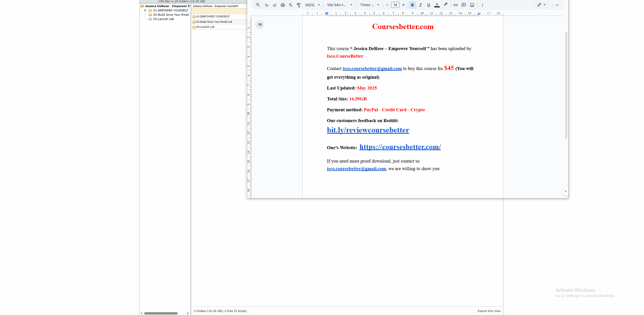644x315 pixels.
Task: Add a comment using comment icon
Action: (463, 5)
